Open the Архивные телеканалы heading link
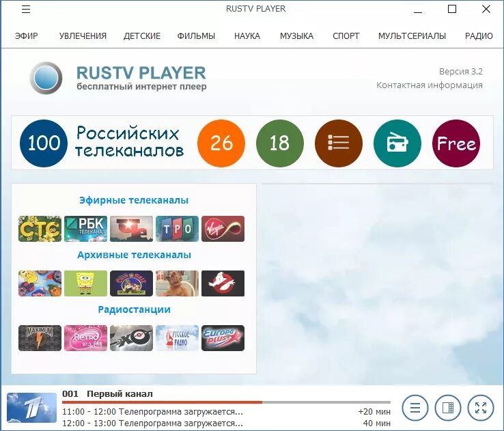Screen dimensions: 504x431 click(x=134, y=255)
